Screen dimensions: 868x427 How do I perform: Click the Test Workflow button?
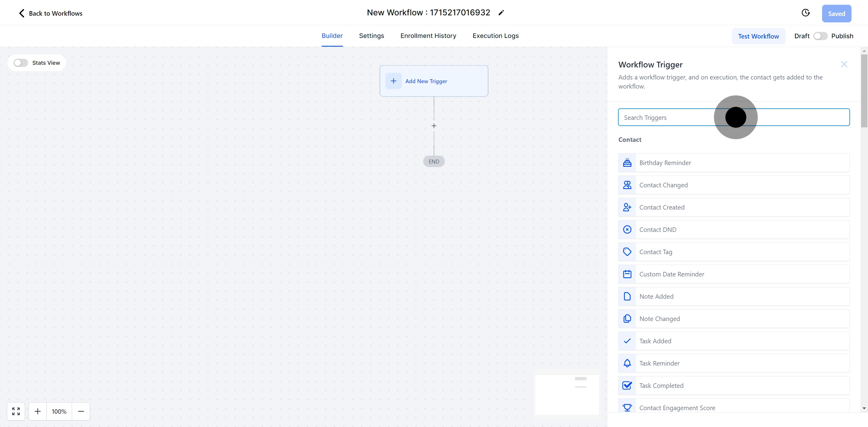pos(758,36)
